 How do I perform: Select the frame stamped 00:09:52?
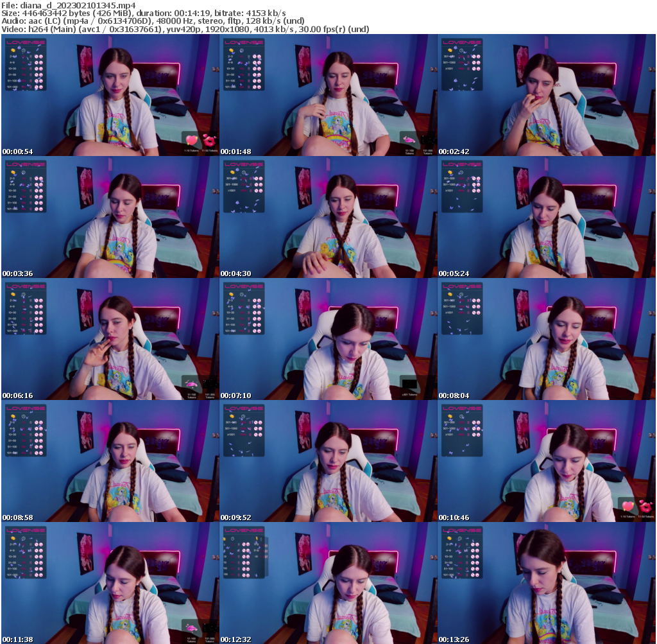[x=328, y=461]
